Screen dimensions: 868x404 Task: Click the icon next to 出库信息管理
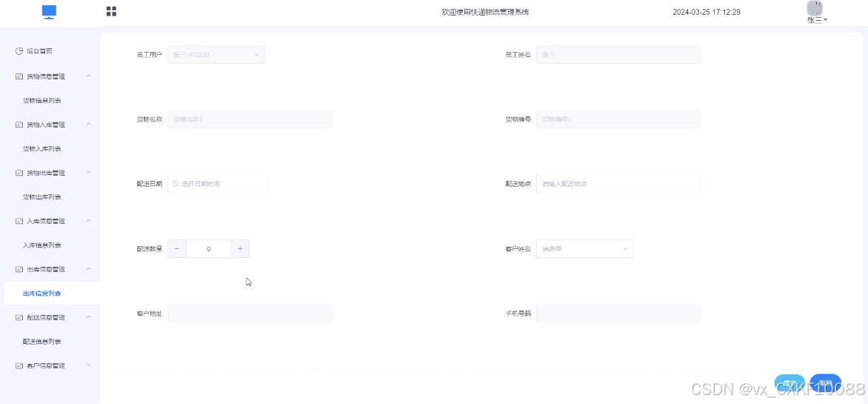19,269
